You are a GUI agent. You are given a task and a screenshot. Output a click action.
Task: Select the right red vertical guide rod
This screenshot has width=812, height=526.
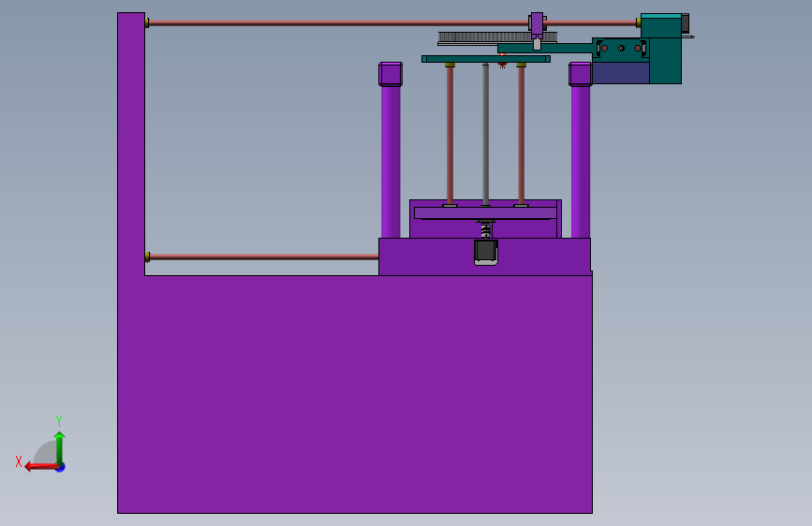[x=521, y=135]
